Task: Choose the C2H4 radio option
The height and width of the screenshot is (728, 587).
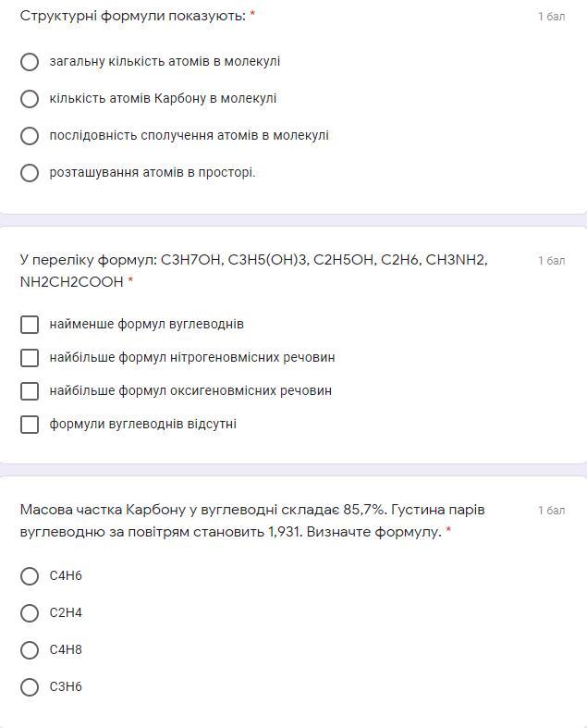Action: (x=30, y=613)
